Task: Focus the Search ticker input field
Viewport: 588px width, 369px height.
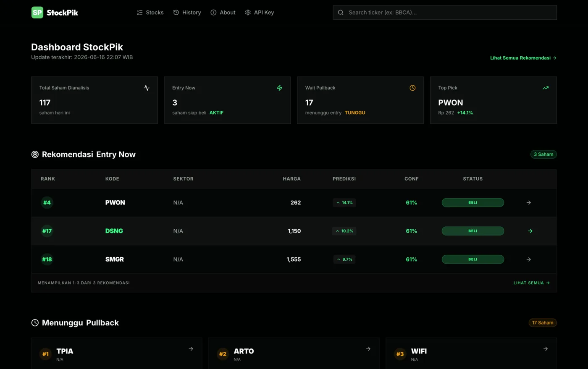Action: [445, 13]
